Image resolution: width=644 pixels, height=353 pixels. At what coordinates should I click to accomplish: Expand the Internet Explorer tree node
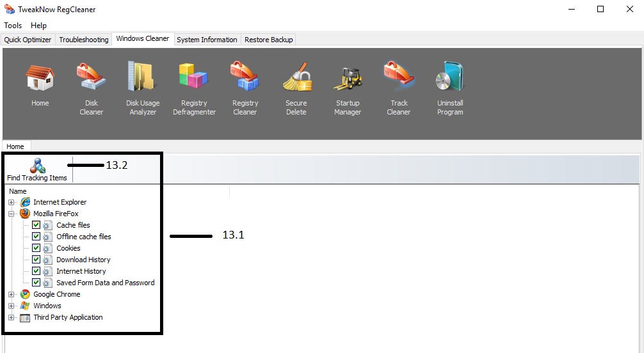pyautogui.click(x=12, y=202)
